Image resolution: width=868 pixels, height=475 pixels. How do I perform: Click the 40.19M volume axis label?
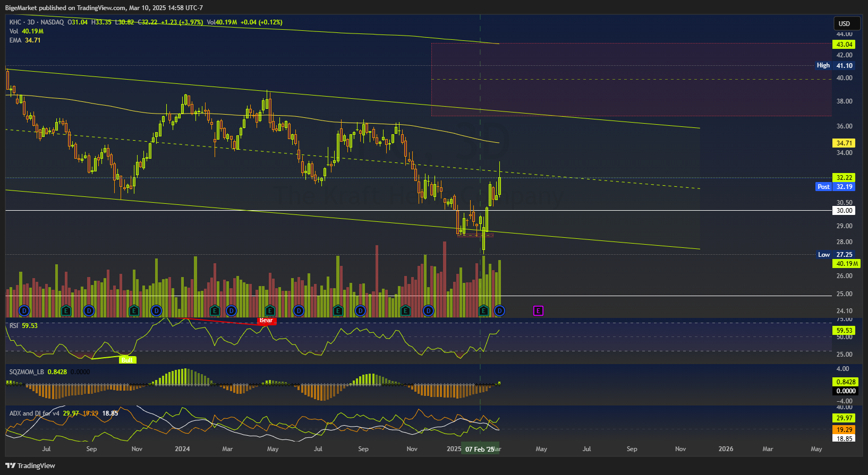pyautogui.click(x=846, y=264)
